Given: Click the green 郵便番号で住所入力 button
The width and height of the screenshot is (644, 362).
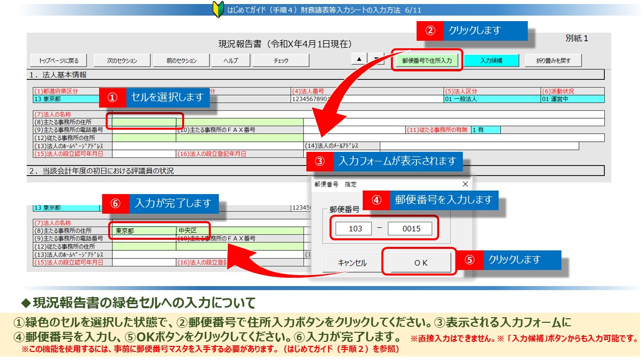Looking at the screenshot, I should [x=427, y=60].
